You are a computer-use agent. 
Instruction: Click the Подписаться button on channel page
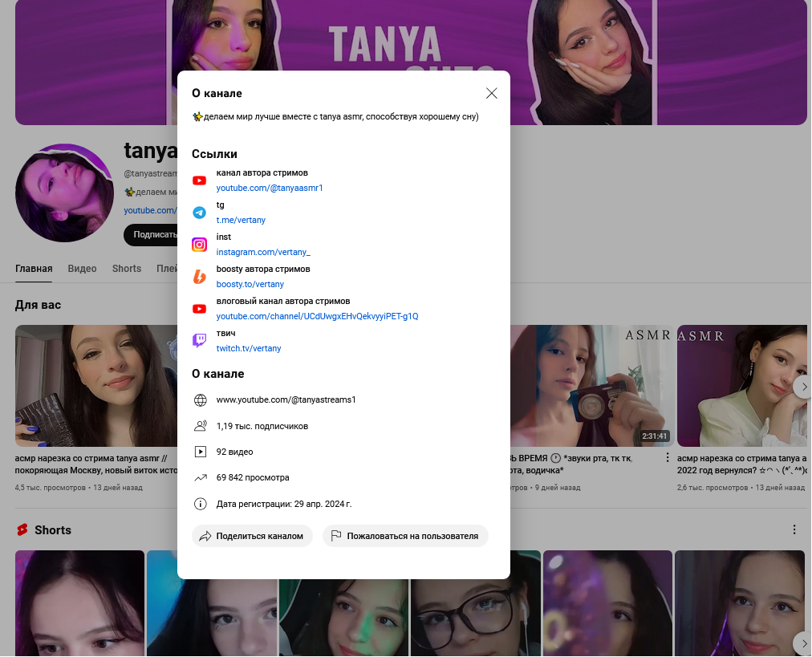151,234
